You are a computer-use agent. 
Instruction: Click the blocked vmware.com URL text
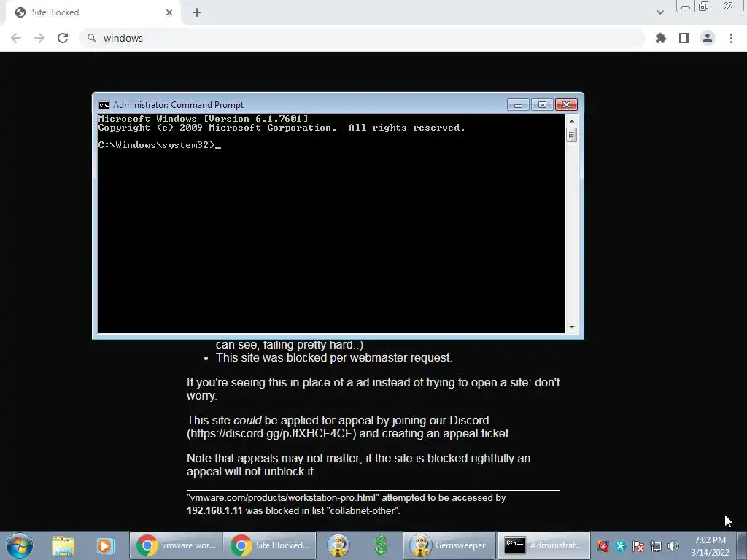[x=283, y=497]
